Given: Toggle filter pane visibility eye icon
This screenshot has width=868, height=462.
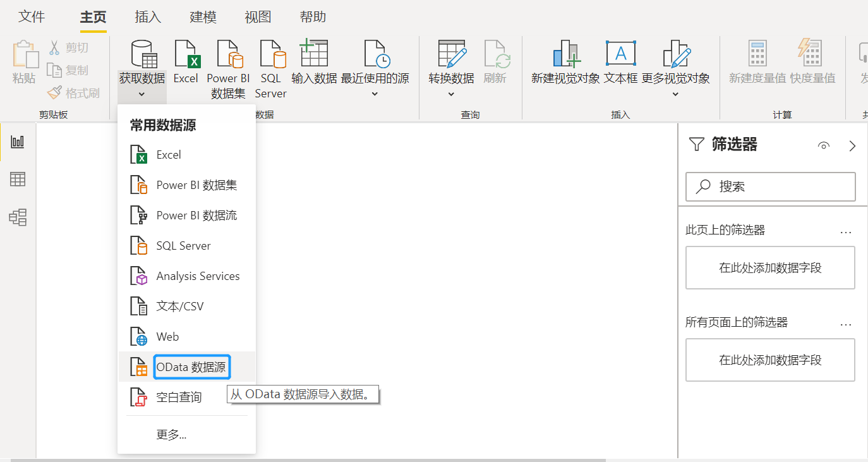Looking at the screenshot, I should 823,146.
